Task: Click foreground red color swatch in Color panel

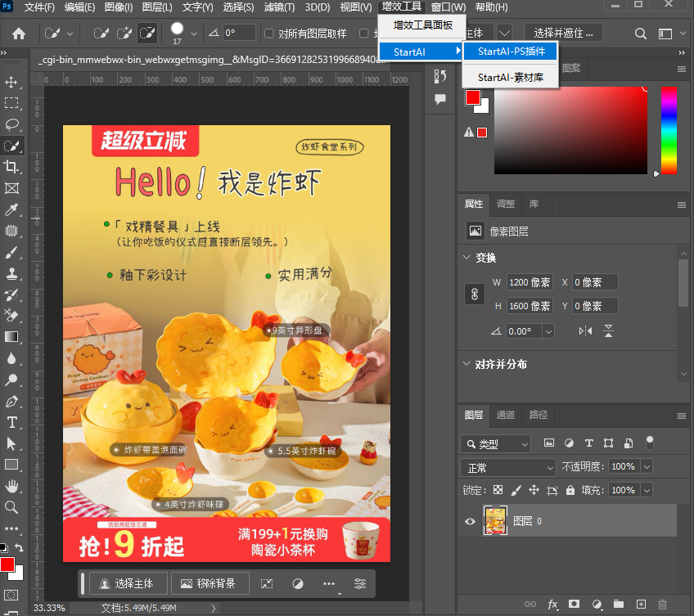Action: click(473, 97)
